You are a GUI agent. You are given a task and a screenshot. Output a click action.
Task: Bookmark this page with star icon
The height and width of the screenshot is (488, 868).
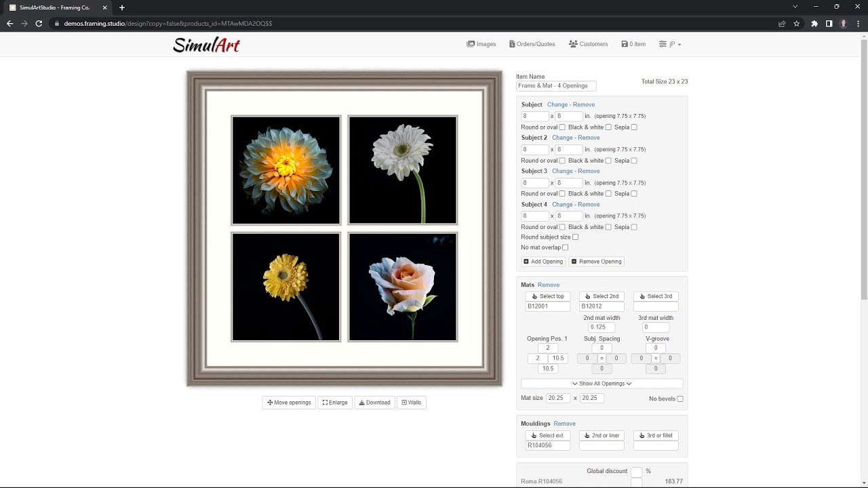click(796, 23)
